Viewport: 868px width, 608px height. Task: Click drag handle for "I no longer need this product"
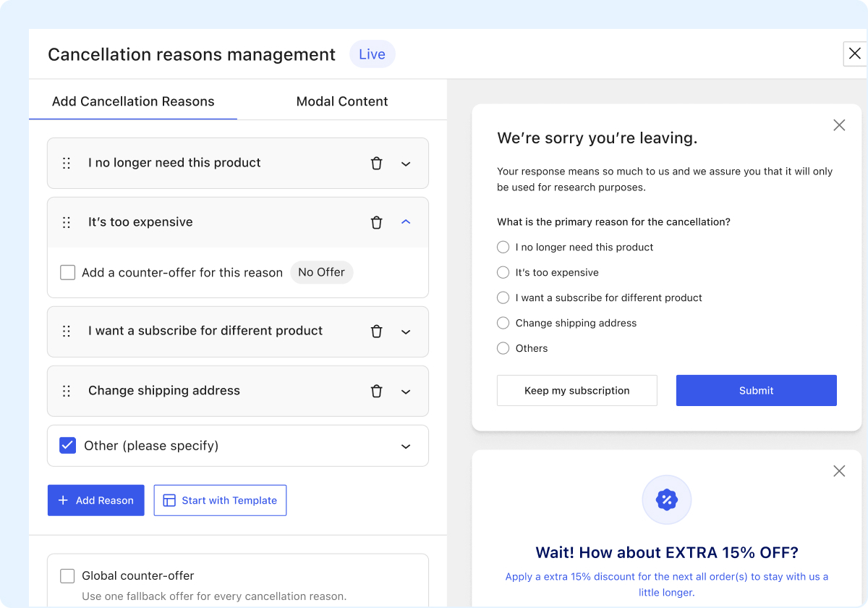click(x=67, y=163)
